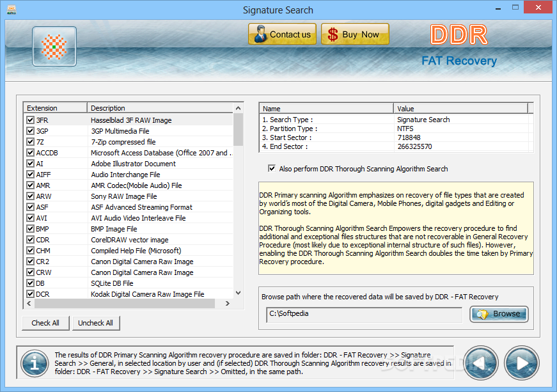
Task: Click the '1. Search Type :' row
Action: pyautogui.click(x=396, y=120)
